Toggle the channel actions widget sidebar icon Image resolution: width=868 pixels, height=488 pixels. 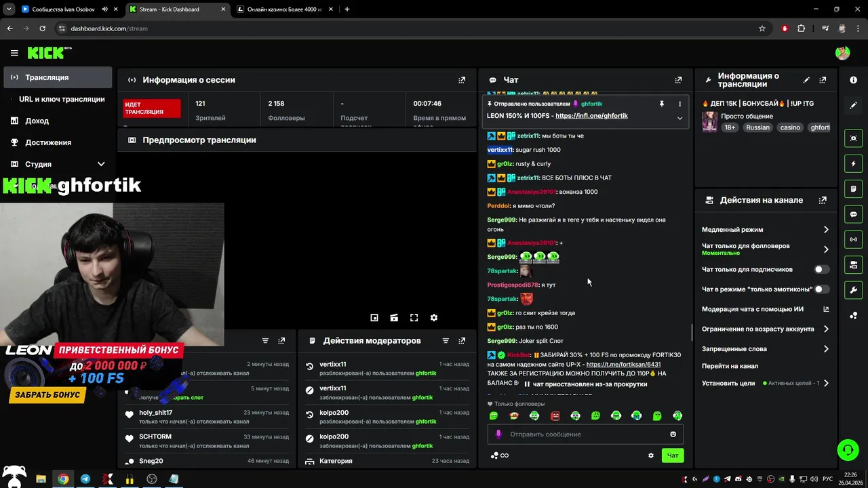[x=853, y=264]
